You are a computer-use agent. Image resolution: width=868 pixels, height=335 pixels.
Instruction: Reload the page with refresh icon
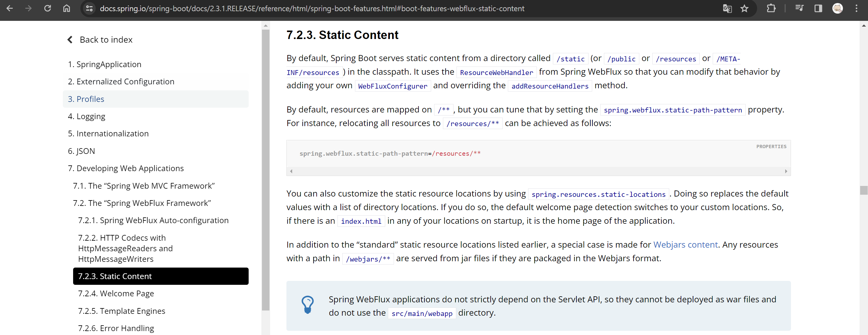tap(47, 8)
